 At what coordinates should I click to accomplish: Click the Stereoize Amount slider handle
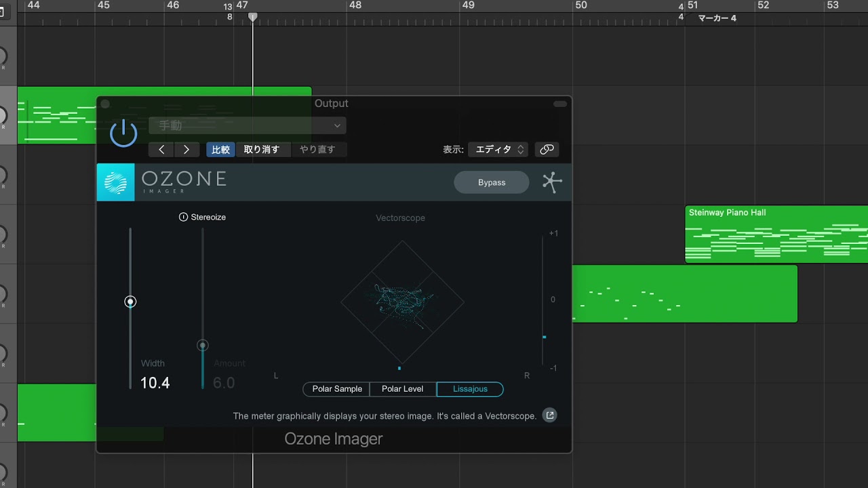pos(202,346)
